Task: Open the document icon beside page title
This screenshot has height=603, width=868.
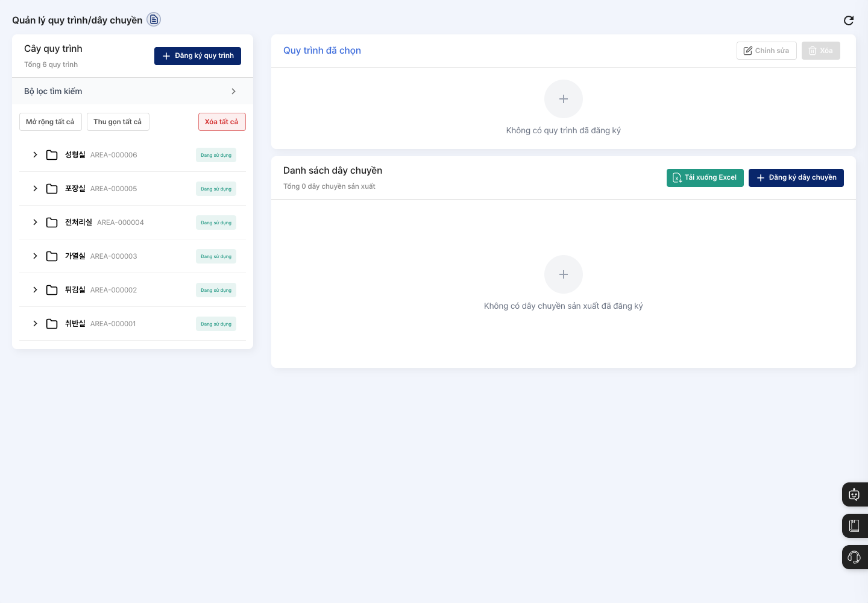Action: tap(154, 20)
